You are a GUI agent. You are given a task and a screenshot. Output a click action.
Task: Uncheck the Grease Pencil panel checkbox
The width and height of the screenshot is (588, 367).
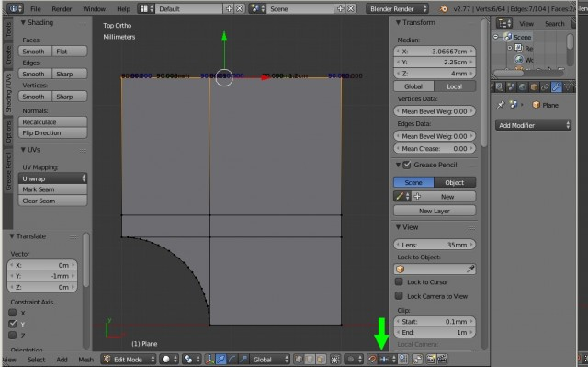407,165
